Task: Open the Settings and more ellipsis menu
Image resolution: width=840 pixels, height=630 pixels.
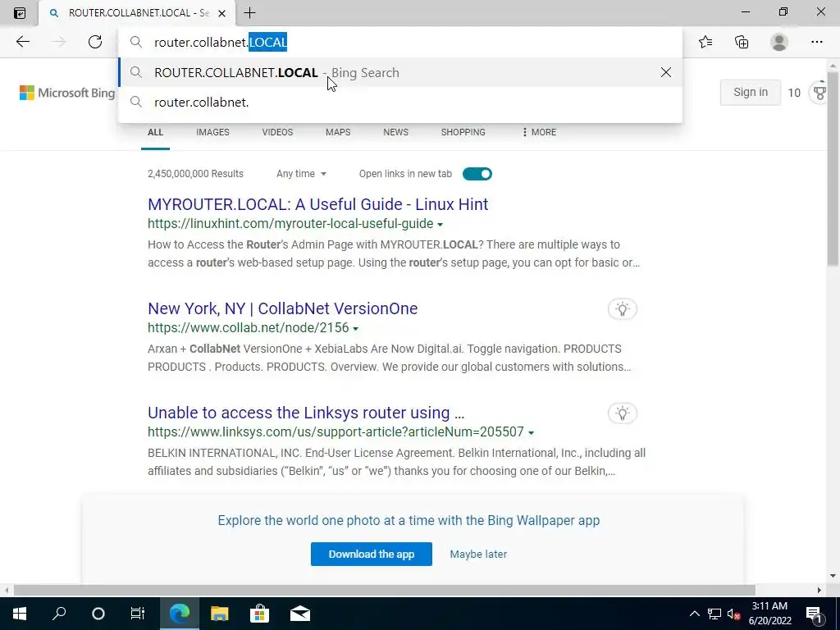Action: point(816,42)
